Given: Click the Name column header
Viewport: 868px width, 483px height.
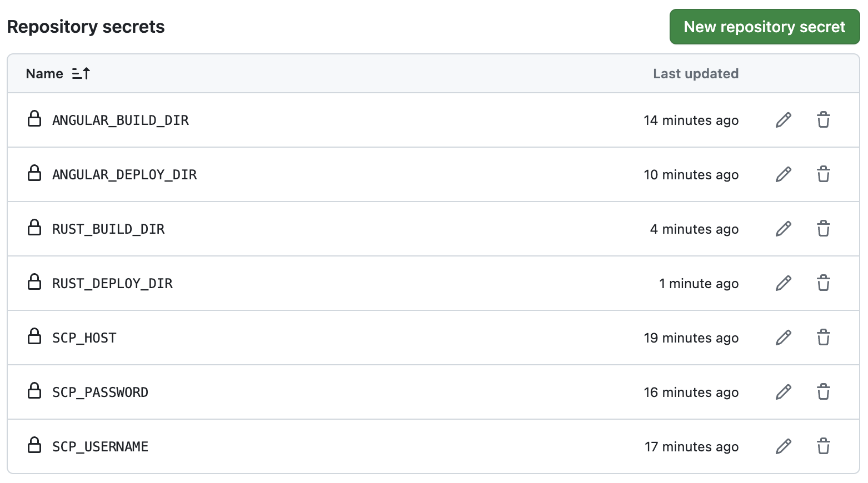Looking at the screenshot, I should pyautogui.click(x=44, y=74).
